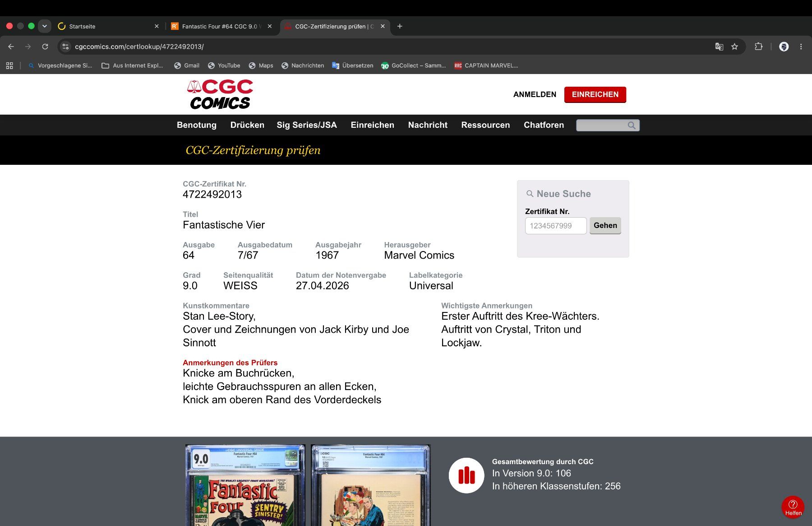812x526 pixels.
Task: Click the Google Translate icon in the address bar
Action: pyautogui.click(x=719, y=47)
